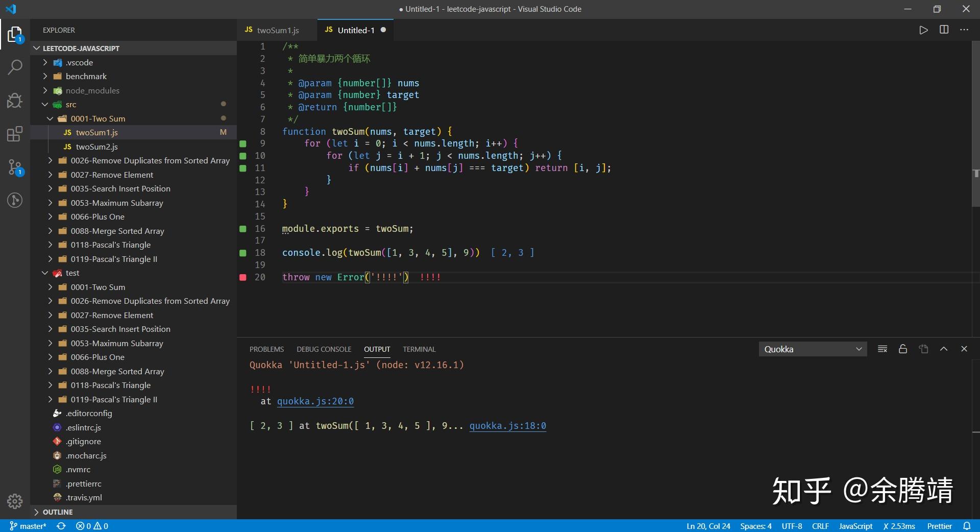
Task: Open the Search view in the activity bar
Action: point(15,67)
